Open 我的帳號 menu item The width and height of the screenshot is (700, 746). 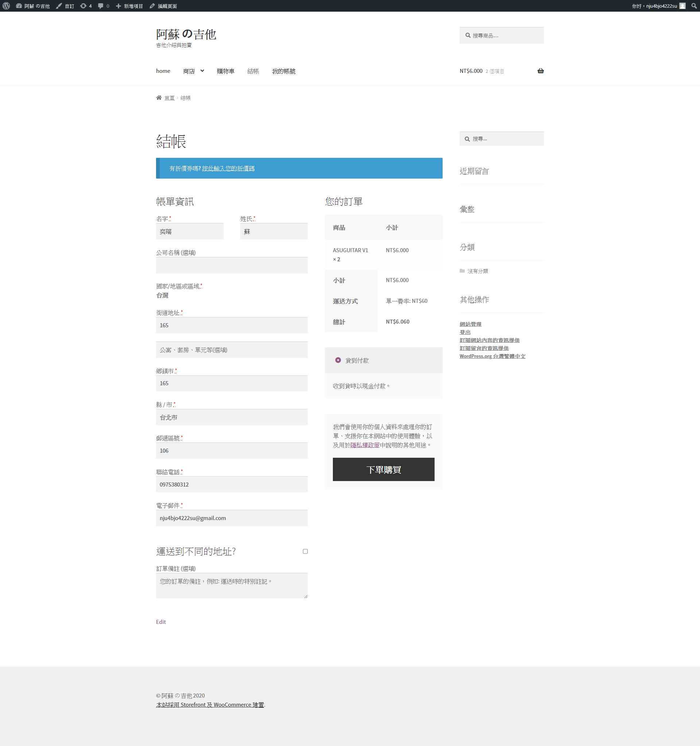pos(283,71)
